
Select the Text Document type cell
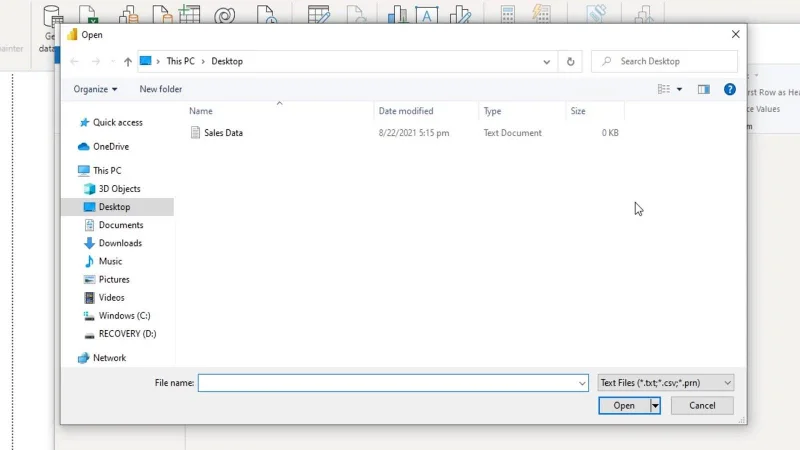pos(512,133)
